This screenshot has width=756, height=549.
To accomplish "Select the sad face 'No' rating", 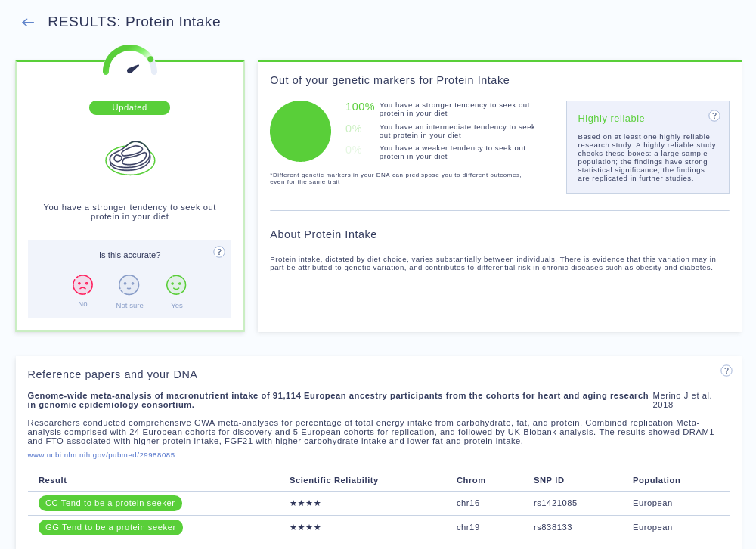I will pyautogui.click(x=83, y=284).
